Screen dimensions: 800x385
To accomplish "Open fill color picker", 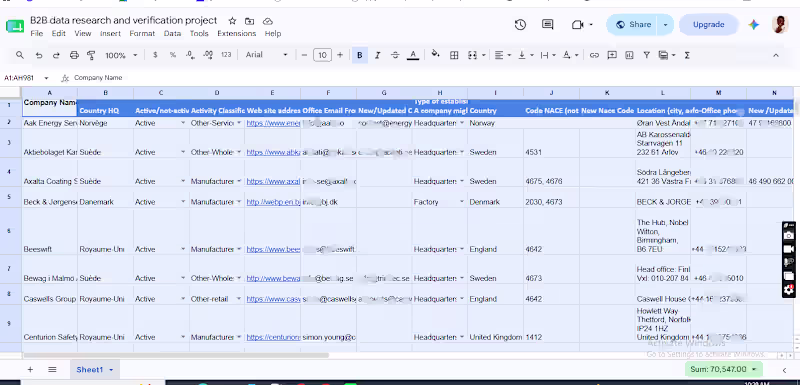I will (x=435, y=54).
